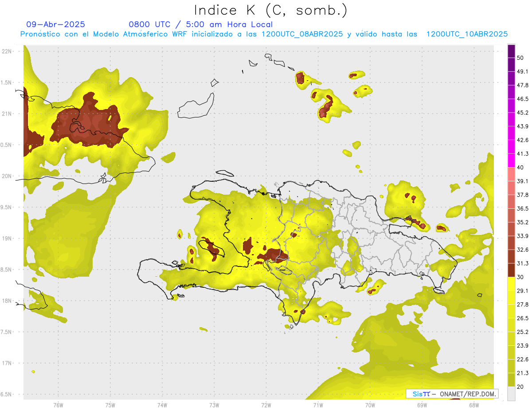Select the salmon swatch between 39.1 and 40
Image resolution: width=532 pixels, height=411 pixels.
511,174
